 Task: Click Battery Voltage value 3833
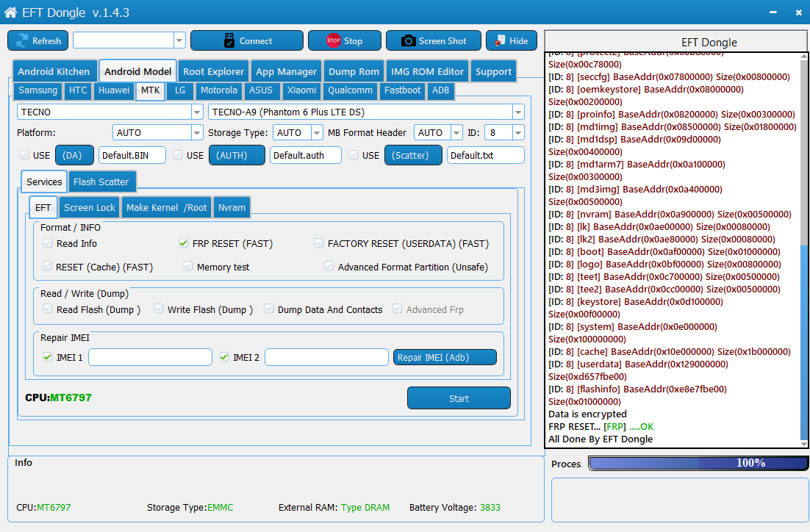tap(490, 508)
